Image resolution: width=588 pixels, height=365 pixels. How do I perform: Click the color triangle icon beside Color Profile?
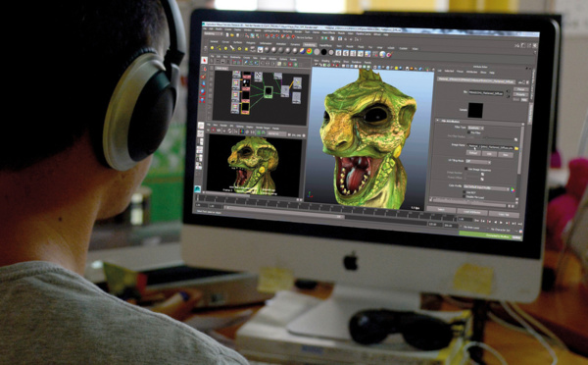(x=513, y=190)
